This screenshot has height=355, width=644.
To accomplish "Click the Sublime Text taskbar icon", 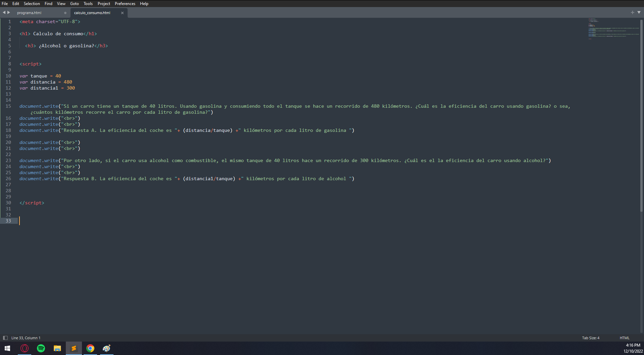I will pos(74,348).
